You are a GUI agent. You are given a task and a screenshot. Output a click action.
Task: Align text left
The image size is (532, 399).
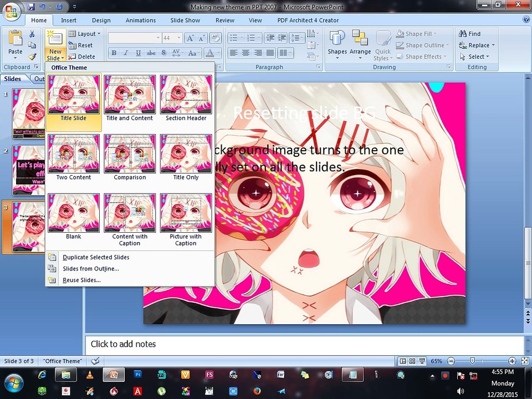233,53
